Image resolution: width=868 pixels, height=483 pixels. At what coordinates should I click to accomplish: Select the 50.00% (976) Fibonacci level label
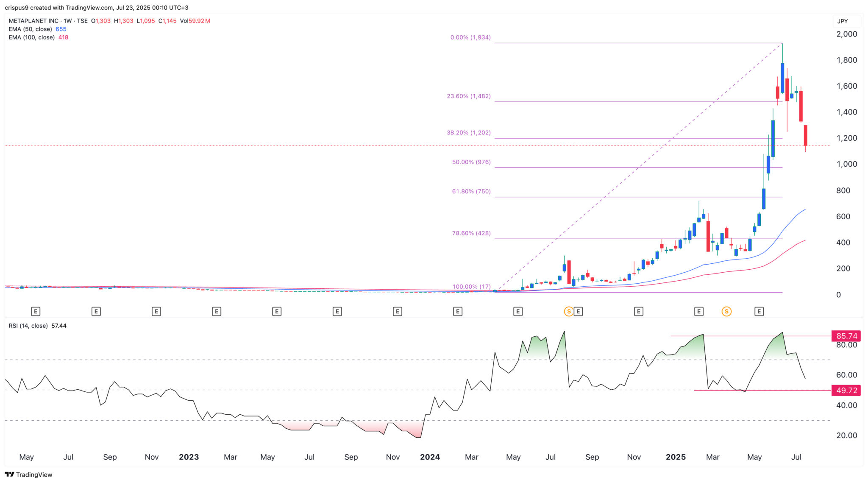pos(471,162)
